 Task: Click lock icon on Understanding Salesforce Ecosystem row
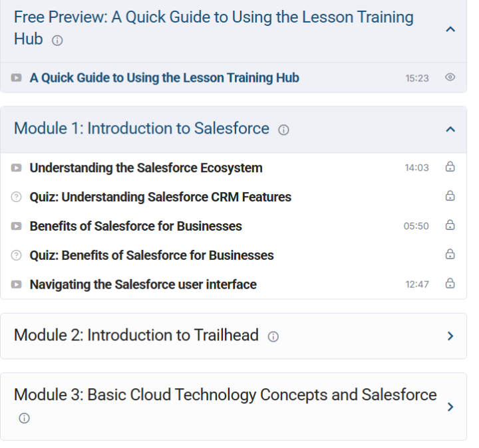450,167
